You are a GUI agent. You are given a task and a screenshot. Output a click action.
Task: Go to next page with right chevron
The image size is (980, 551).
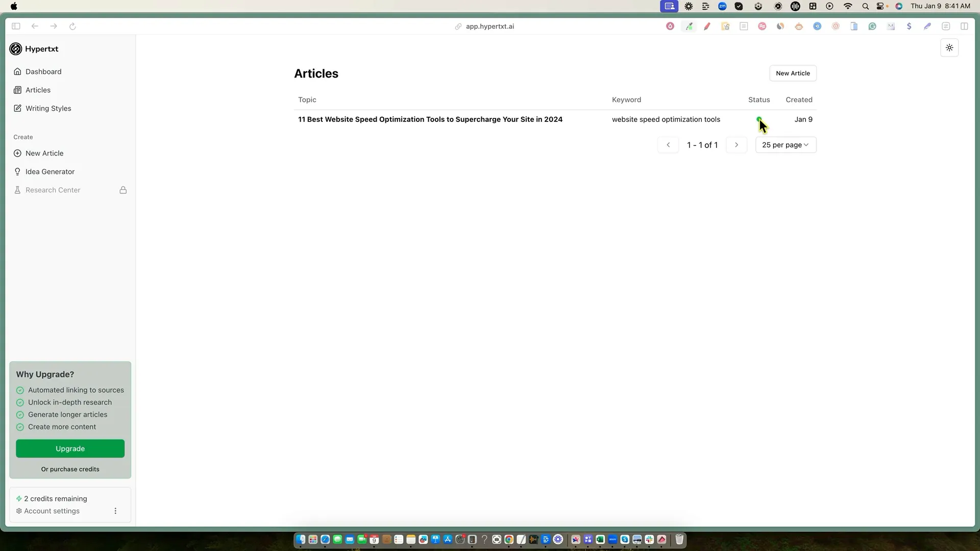pos(736,145)
